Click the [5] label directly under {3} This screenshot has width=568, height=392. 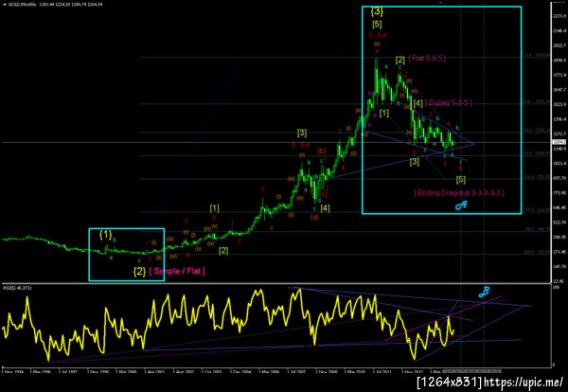click(377, 25)
